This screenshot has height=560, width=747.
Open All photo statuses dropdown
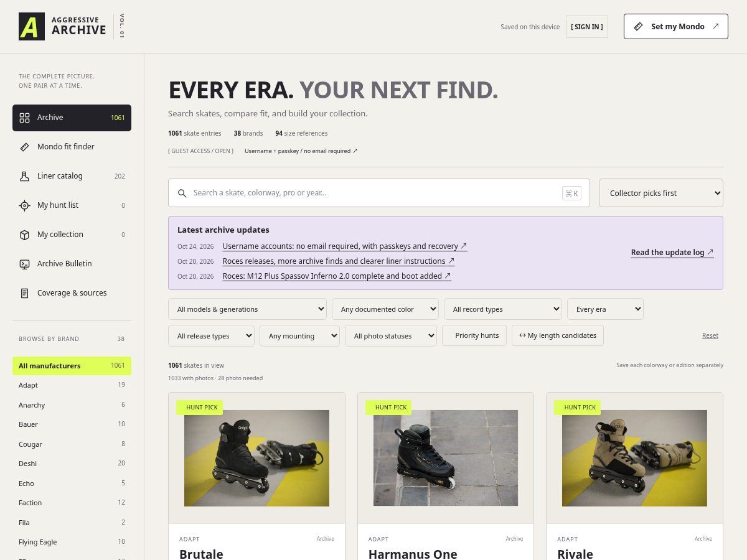tap(391, 335)
